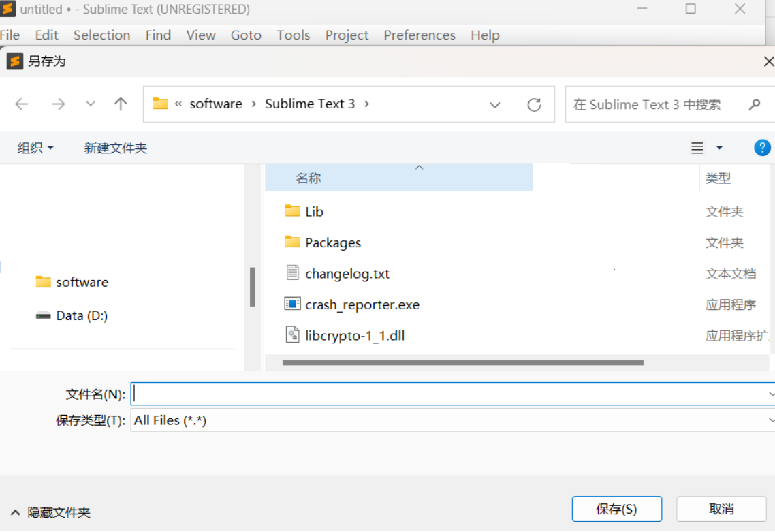Click 文件夹 type cell of Lib row

click(x=724, y=212)
